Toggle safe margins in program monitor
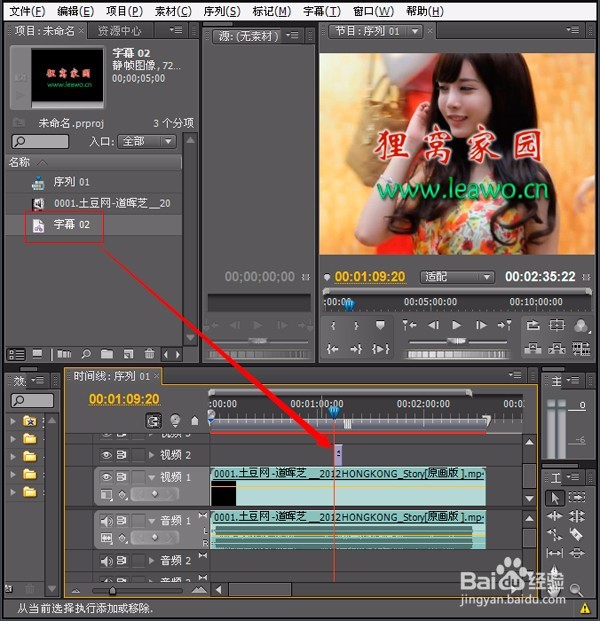Image resolution: width=600 pixels, height=621 pixels. [x=557, y=326]
